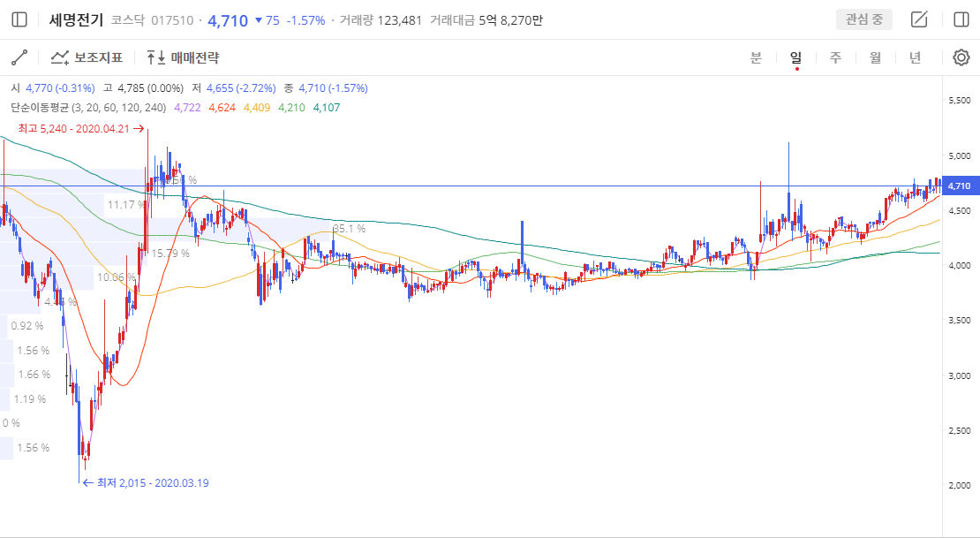This screenshot has width=980, height=538.
Task: Click stock code 017510
Action: tap(172, 20)
